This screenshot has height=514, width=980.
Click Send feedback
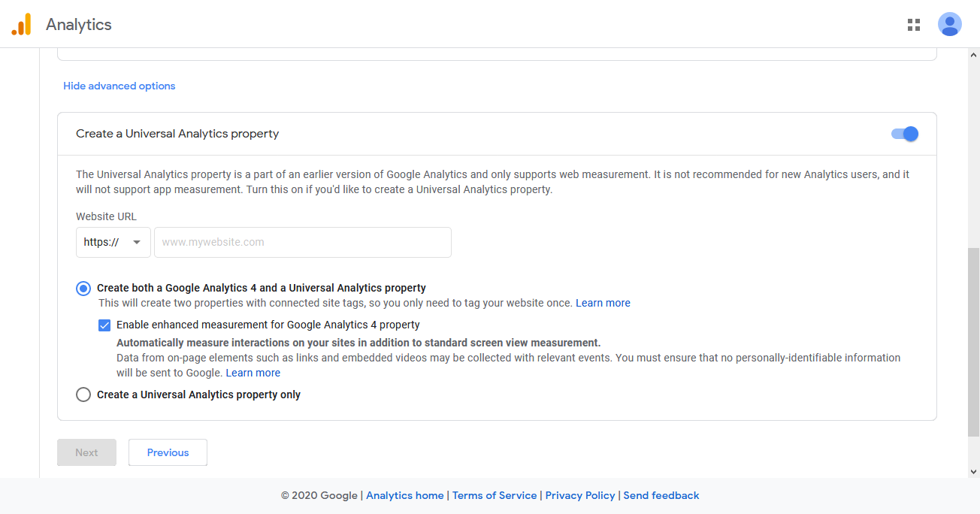(661, 495)
